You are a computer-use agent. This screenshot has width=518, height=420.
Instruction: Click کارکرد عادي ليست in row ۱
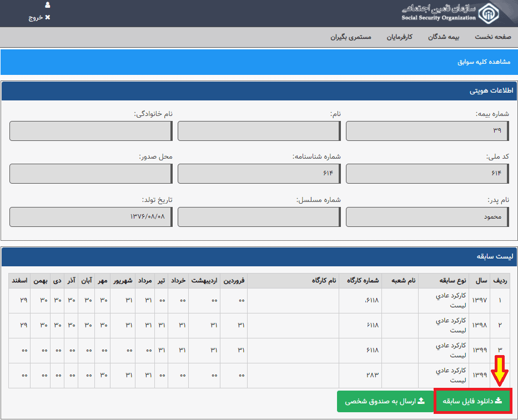[451, 301]
